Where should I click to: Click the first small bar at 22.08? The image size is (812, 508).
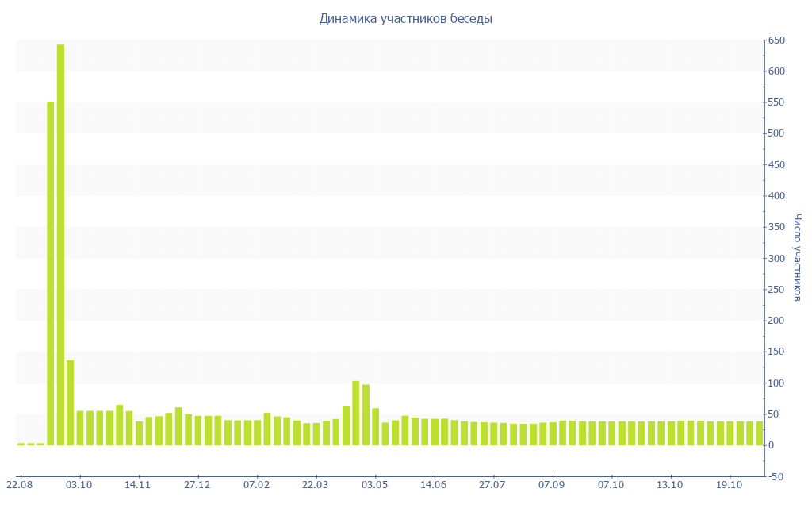coord(21,444)
